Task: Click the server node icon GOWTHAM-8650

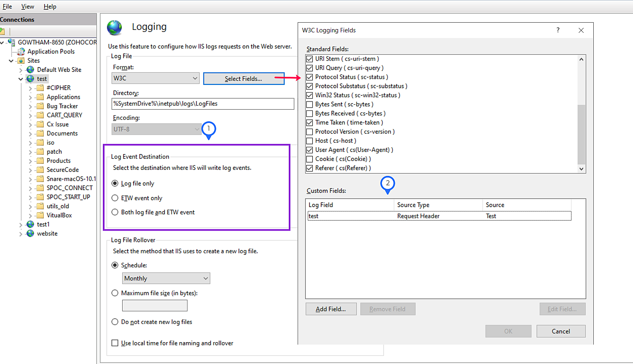Action: pyautogui.click(x=11, y=42)
